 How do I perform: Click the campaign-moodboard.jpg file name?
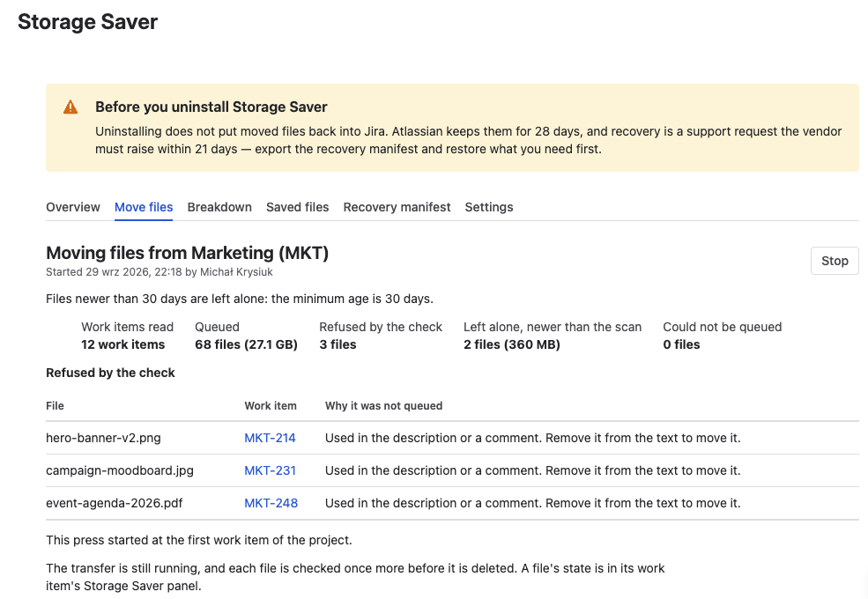[x=120, y=470]
